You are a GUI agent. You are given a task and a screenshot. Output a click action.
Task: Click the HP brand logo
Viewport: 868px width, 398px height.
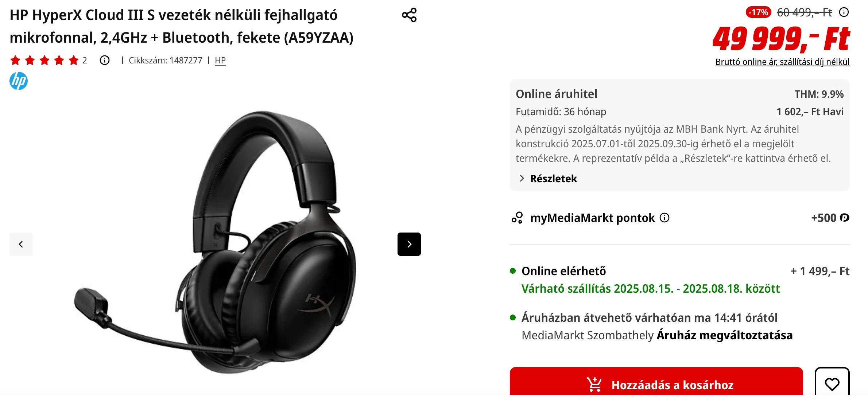[x=19, y=81]
